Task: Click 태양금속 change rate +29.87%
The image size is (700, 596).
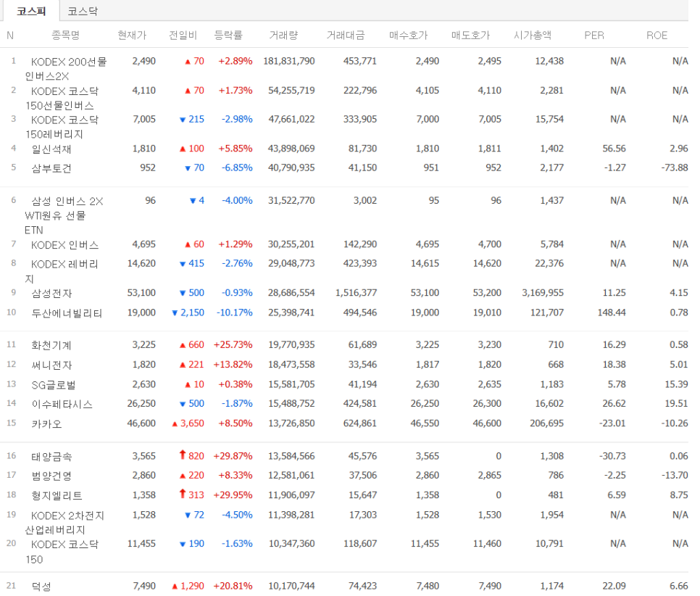Action: [x=233, y=456]
